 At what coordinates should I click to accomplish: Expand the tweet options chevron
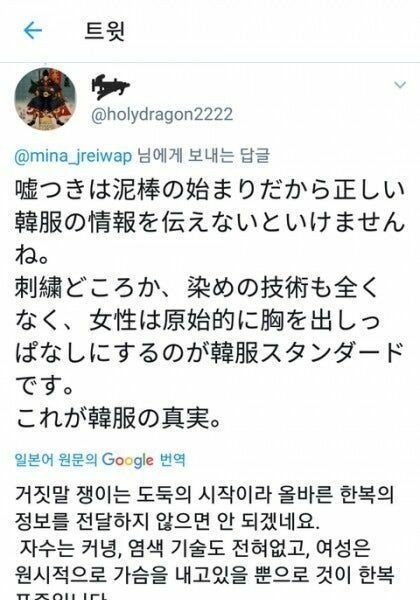[x=400, y=85]
